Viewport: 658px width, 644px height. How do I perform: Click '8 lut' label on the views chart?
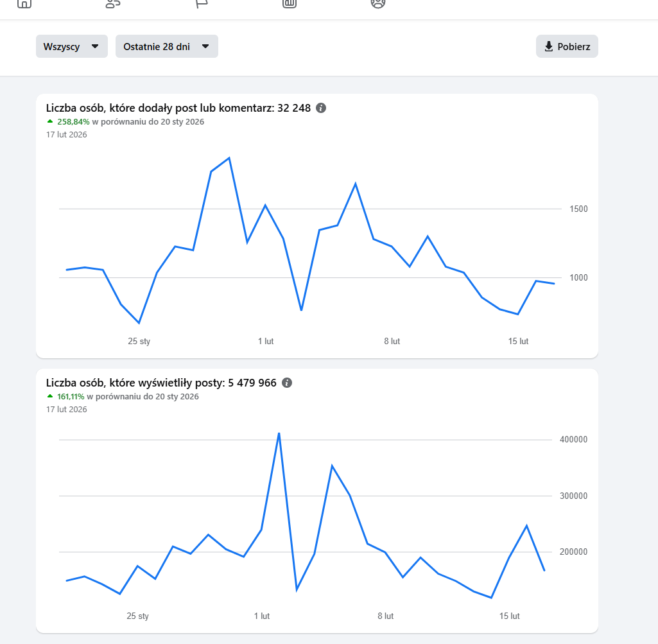coord(385,616)
